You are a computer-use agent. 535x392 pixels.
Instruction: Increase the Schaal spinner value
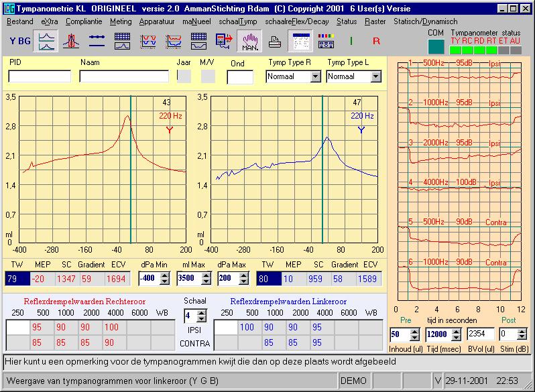click(x=202, y=312)
